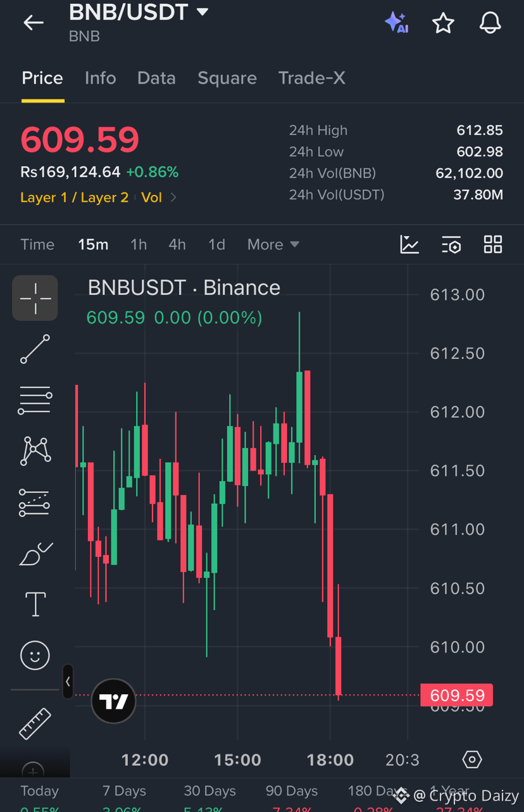Open the AI sparkle assistant
Image resolution: width=524 pixels, height=812 pixels.
point(397,23)
